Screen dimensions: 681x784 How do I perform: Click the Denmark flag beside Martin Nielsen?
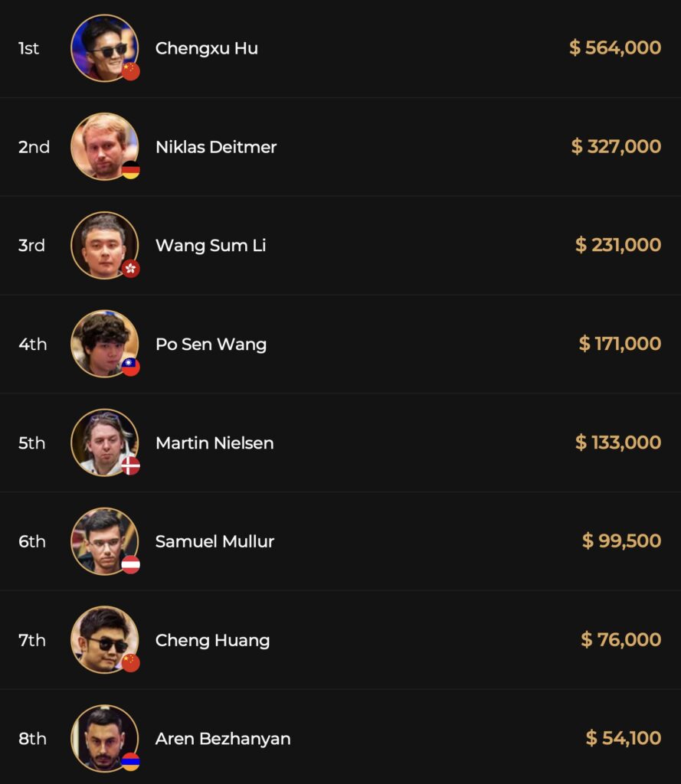[131, 465]
